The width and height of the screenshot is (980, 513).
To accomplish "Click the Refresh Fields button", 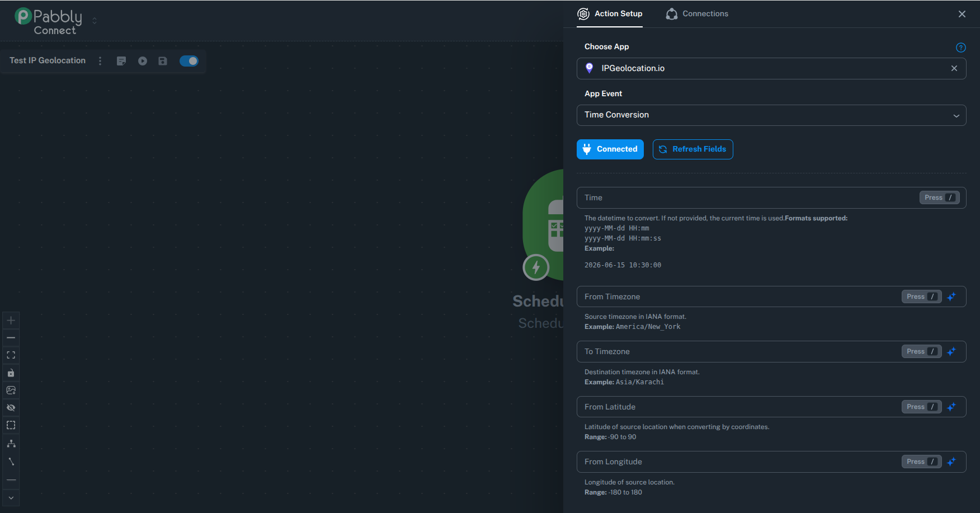I will click(693, 149).
